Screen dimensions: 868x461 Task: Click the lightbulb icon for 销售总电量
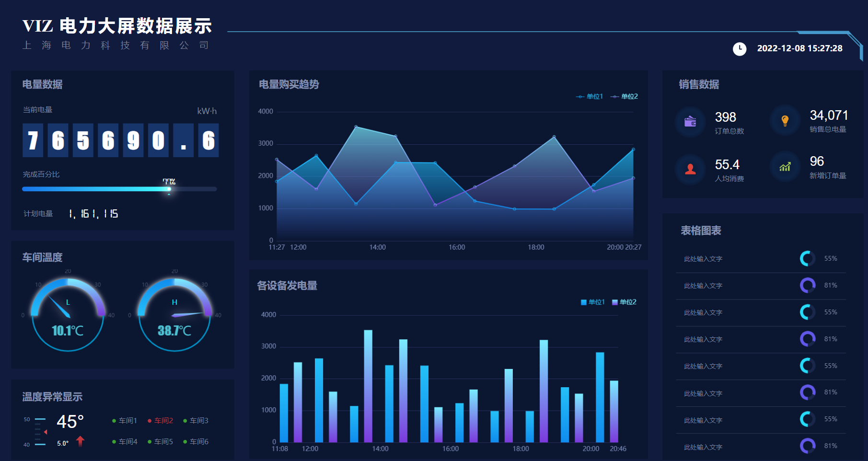(x=785, y=121)
